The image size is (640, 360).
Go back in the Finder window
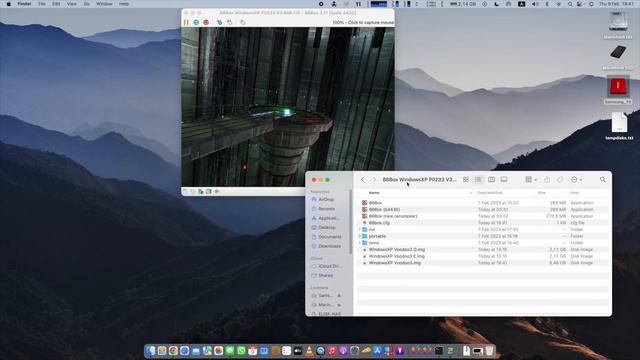(362, 180)
